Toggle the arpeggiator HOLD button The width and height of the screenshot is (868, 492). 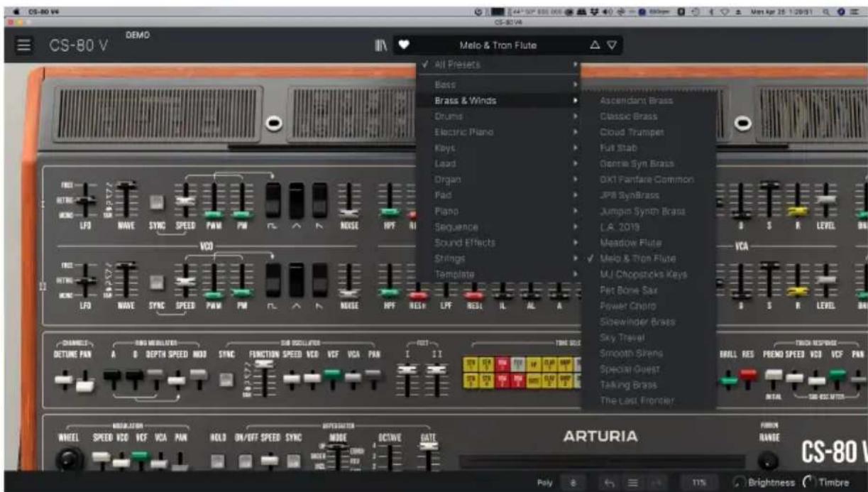point(217,461)
